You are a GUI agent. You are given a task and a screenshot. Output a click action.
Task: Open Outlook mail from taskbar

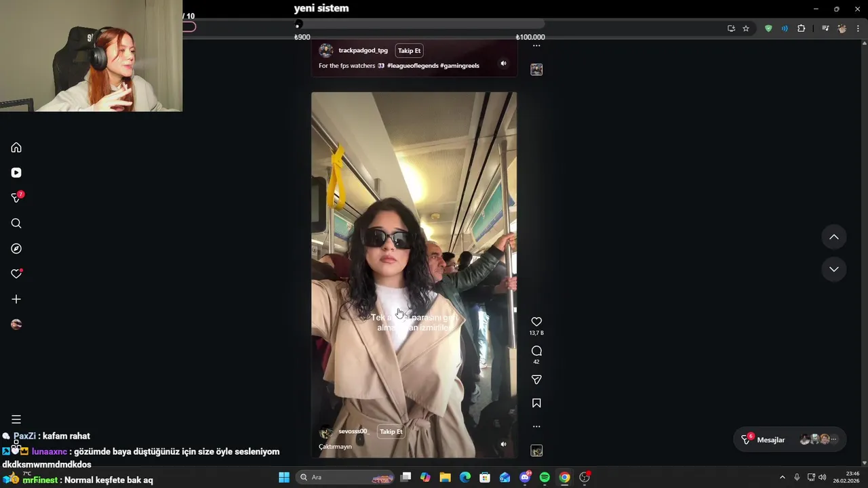click(x=505, y=477)
